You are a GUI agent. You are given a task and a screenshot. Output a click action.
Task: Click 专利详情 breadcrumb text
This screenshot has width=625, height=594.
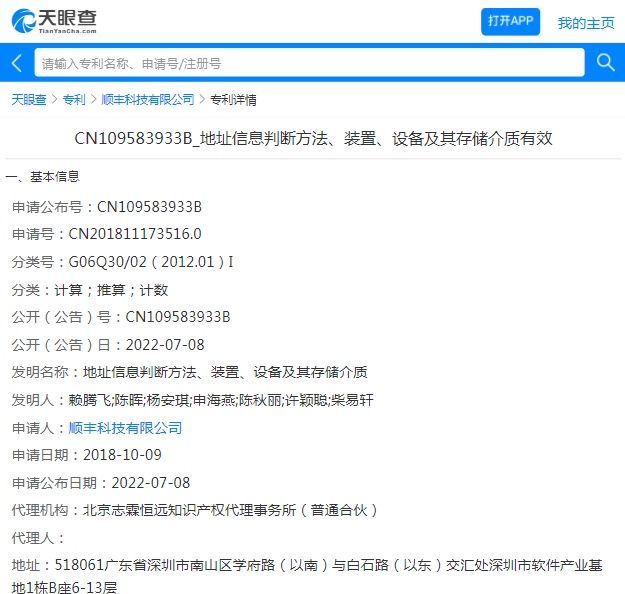tap(233, 100)
